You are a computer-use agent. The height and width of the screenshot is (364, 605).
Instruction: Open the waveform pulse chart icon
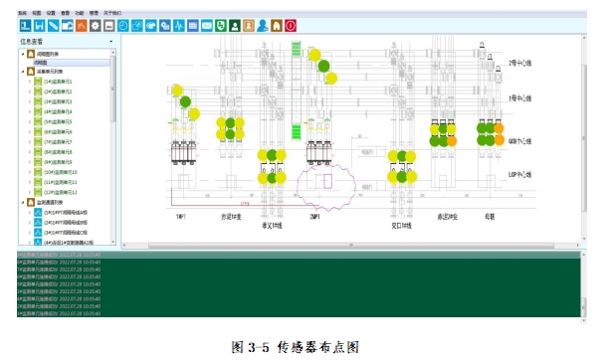point(179,26)
